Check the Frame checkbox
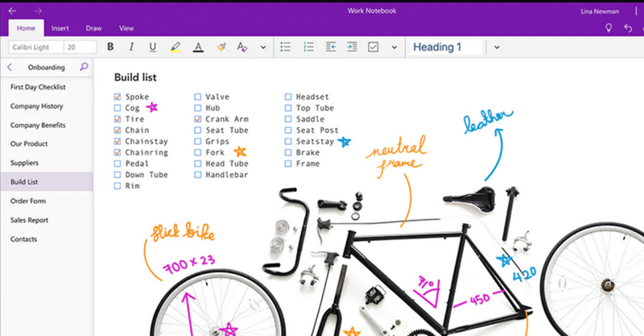This screenshot has width=644, height=336. tap(288, 164)
